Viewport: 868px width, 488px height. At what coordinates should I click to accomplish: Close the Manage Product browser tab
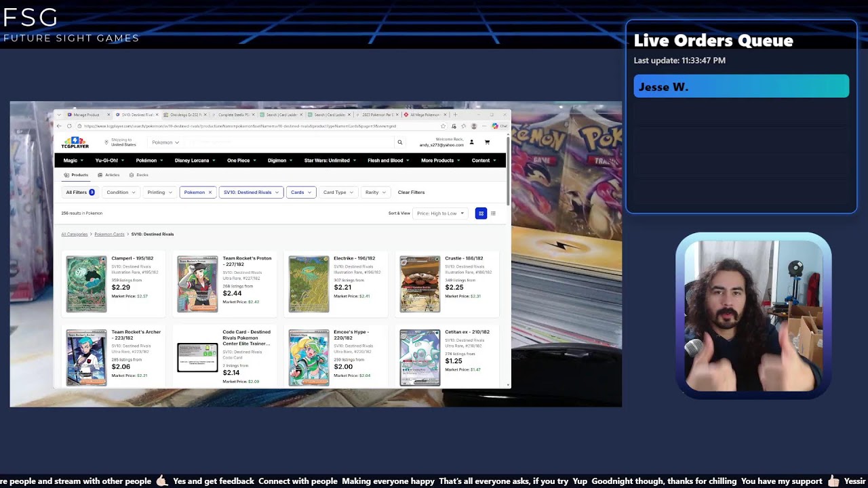pyautogui.click(x=107, y=115)
